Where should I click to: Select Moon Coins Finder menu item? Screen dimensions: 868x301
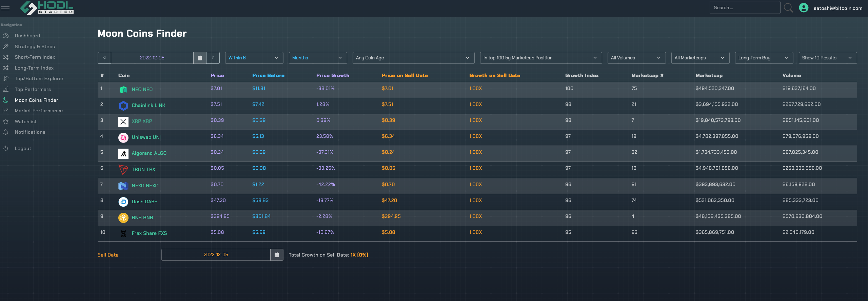(x=37, y=100)
